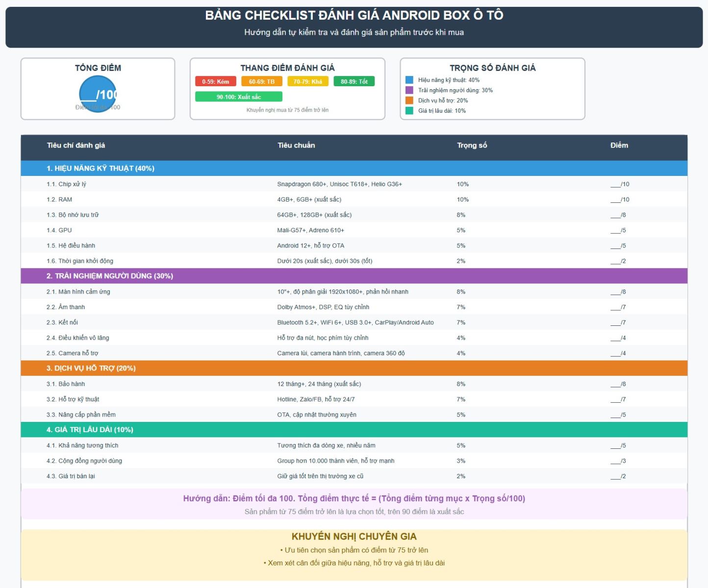The height and width of the screenshot is (588, 708).
Task: Click the '2. TRẢI NGHIỆM NGƯỜI DÙNG (30%)' section bar
Action: click(354, 276)
